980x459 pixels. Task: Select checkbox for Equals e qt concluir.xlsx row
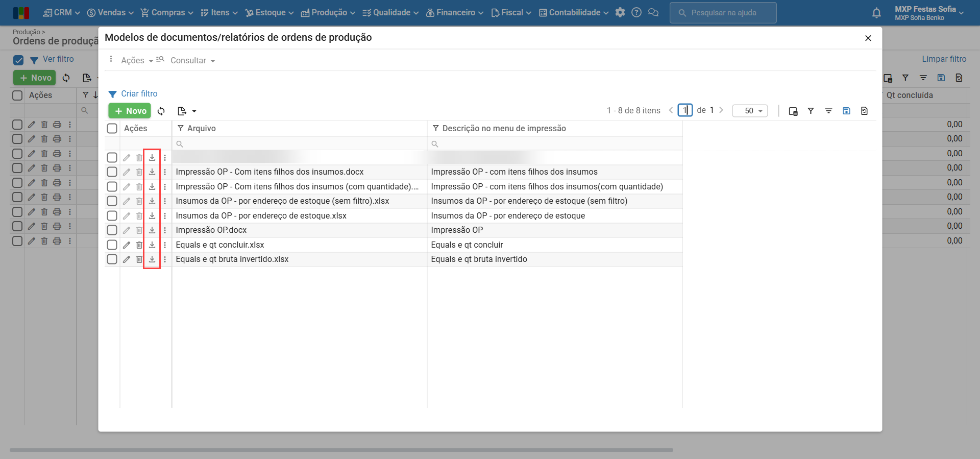pos(112,245)
